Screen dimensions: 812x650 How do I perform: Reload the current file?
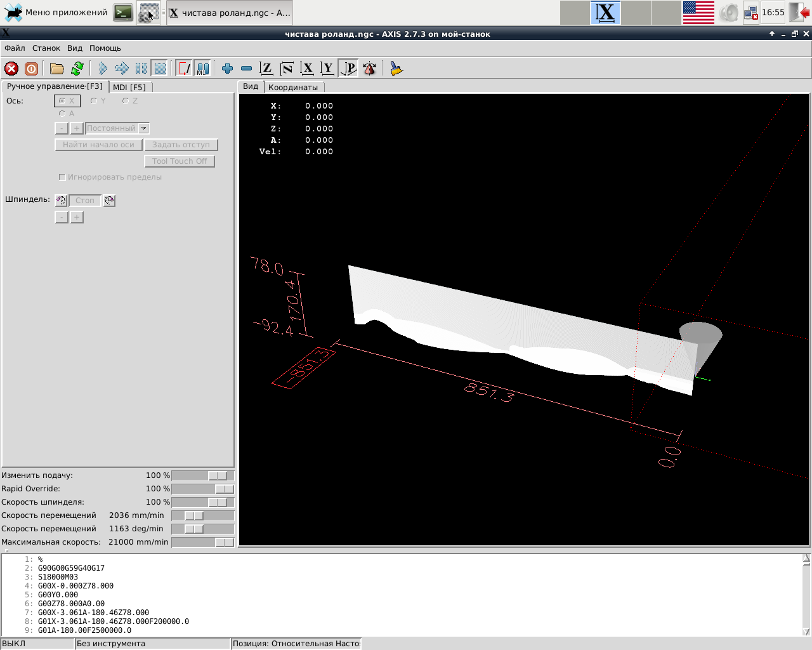tap(77, 69)
